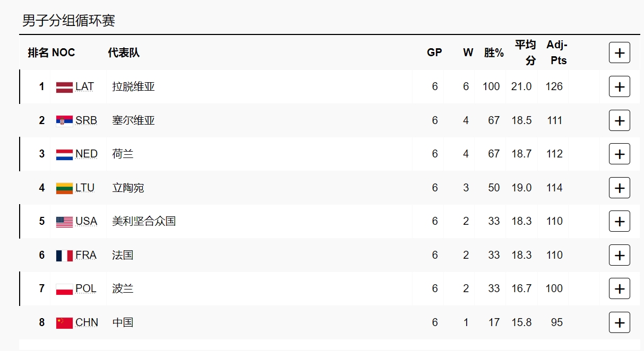Click the Adj-Pts column header
This screenshot has height=351, width=644.
(x=557, y=52)
